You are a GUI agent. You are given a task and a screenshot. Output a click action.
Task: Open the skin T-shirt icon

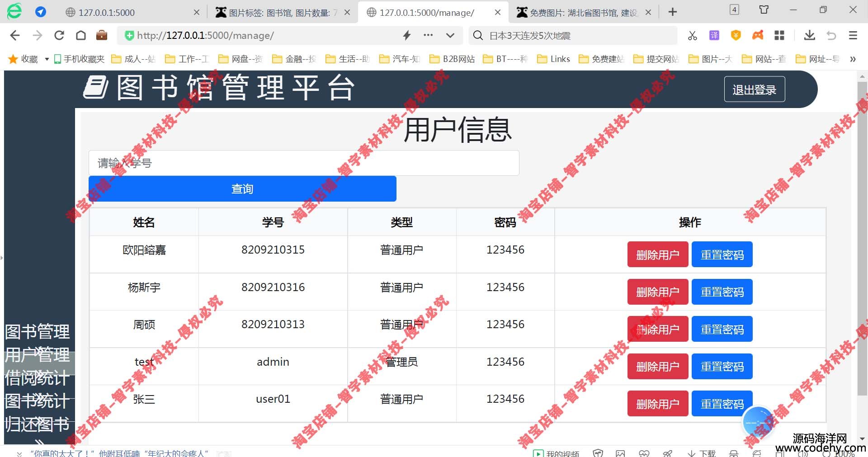(764, 9)
